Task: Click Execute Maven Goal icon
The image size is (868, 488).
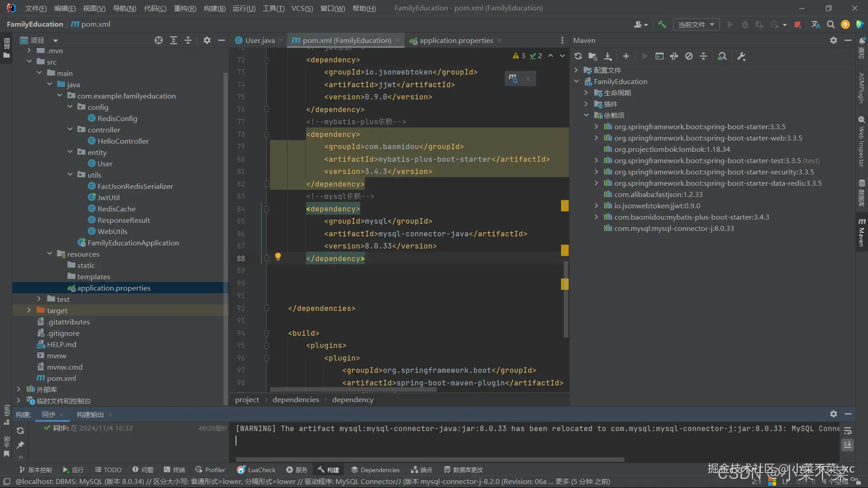Action: 660,56
